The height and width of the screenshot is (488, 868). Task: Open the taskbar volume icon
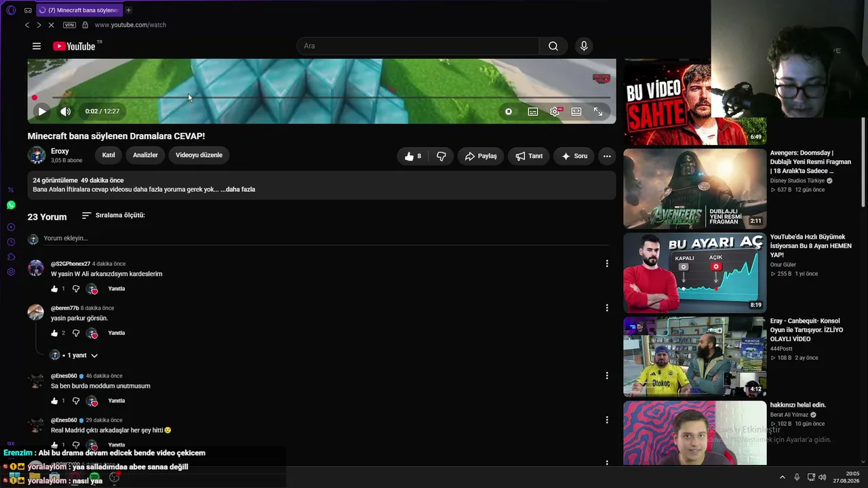pyautogui.click(x=823, y=477)
